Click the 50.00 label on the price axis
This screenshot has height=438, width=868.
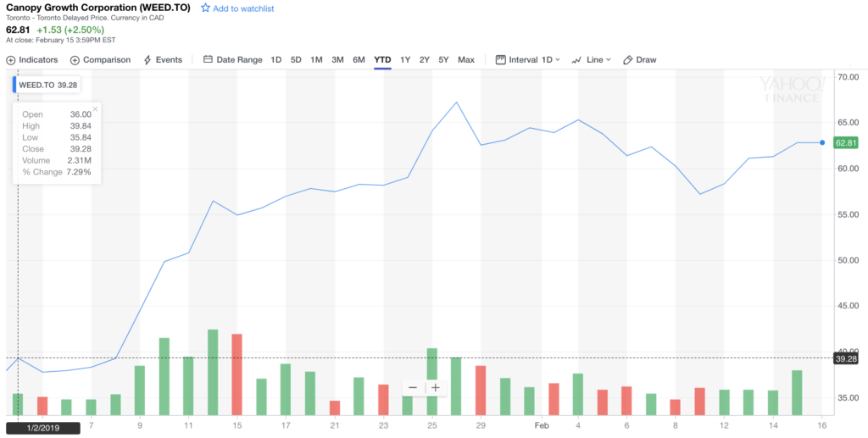pyautogui.click(x=847, y=260)
